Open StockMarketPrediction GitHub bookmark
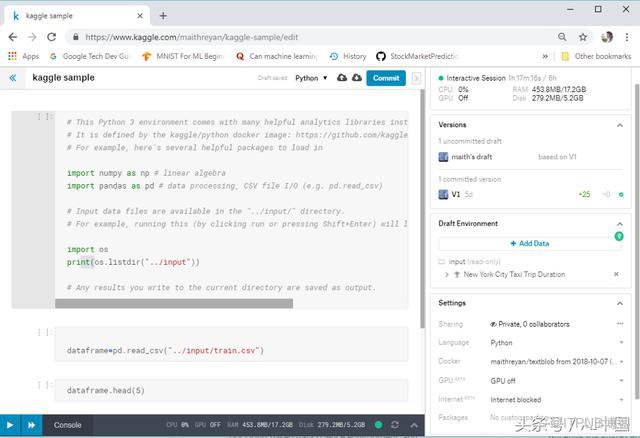The width and height of the screenshot is (640, 438). click(x=417, y=56)
